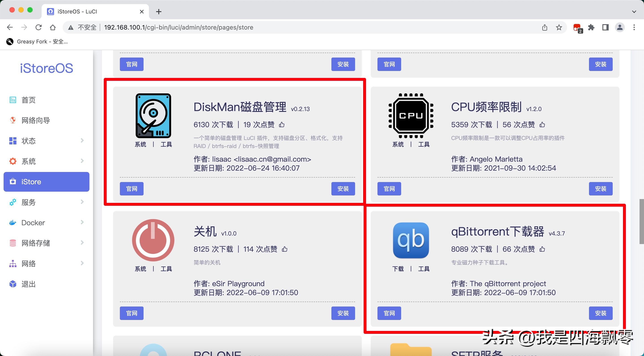
Task: Install DiskMan磁盘管理 with 安装 button
Action: tap(343, 189)
